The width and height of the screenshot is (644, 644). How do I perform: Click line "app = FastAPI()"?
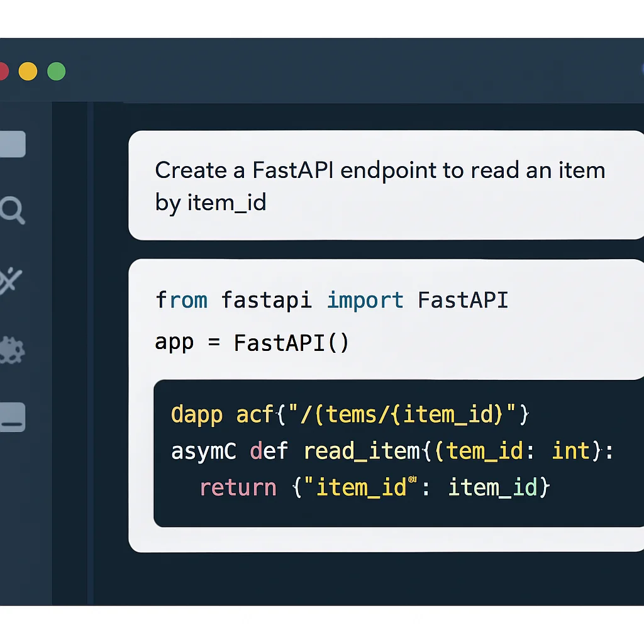[252, 343]
